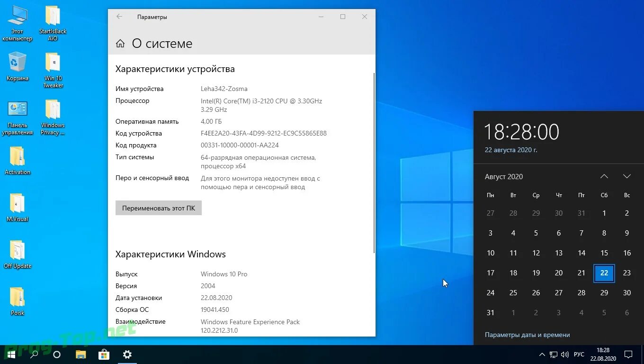
Task: Open Панель управления desktop icon
Action: coord(17,118)
